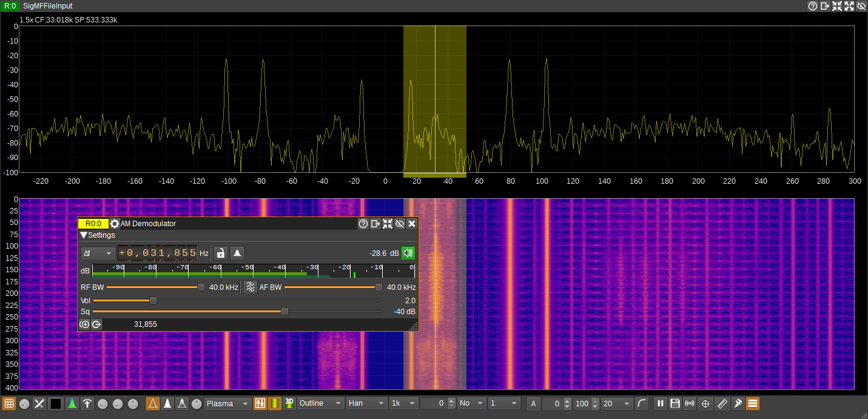Pause the spectrum display
This screenshot has width=868, height=419.
point(661,404)
